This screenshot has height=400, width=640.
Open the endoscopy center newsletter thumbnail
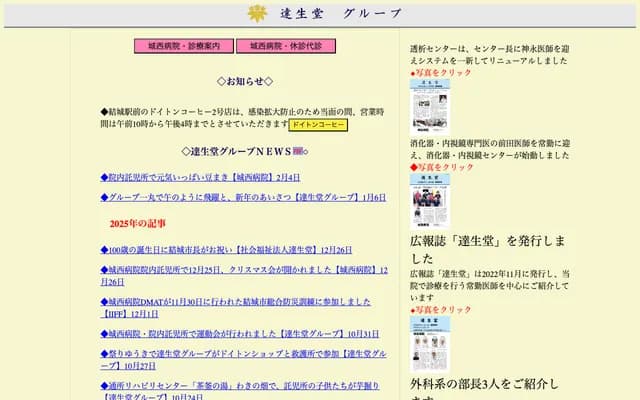(430, 202)
